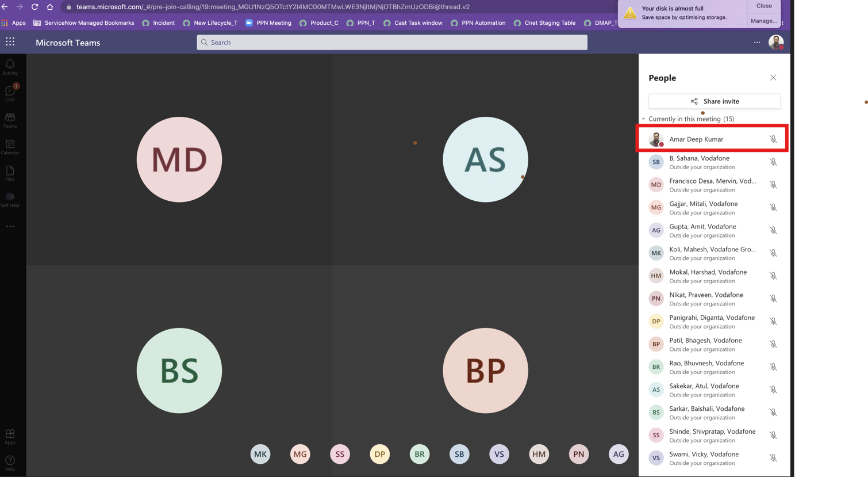Toggle mute icon for B, Sahana
The image size is (868, 477).
(x=773, y=162)
